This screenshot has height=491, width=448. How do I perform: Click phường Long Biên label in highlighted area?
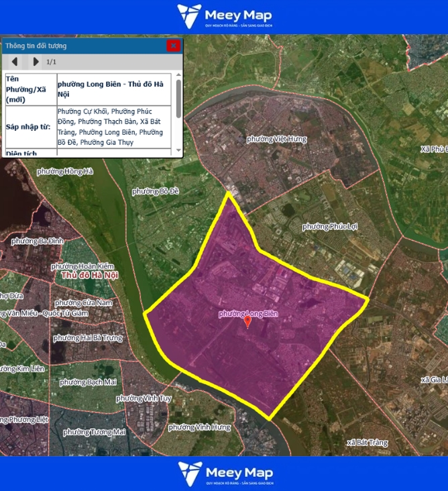pyautogui.click(x=247, y=313)
